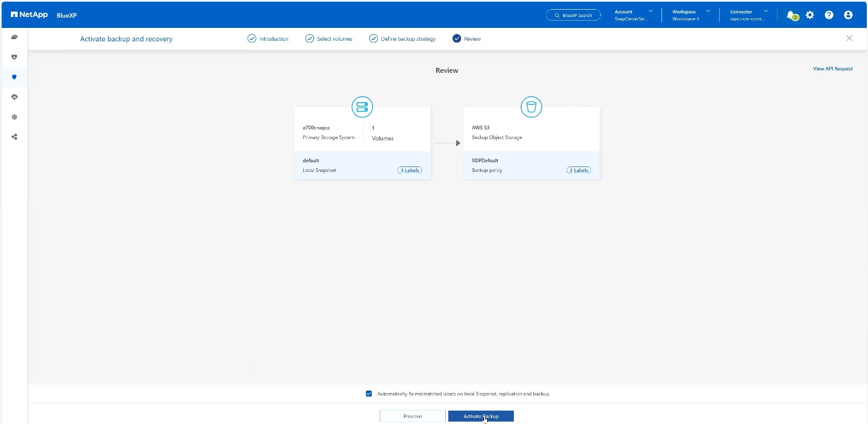Open the settings gear in the header

tap(810, 15)
